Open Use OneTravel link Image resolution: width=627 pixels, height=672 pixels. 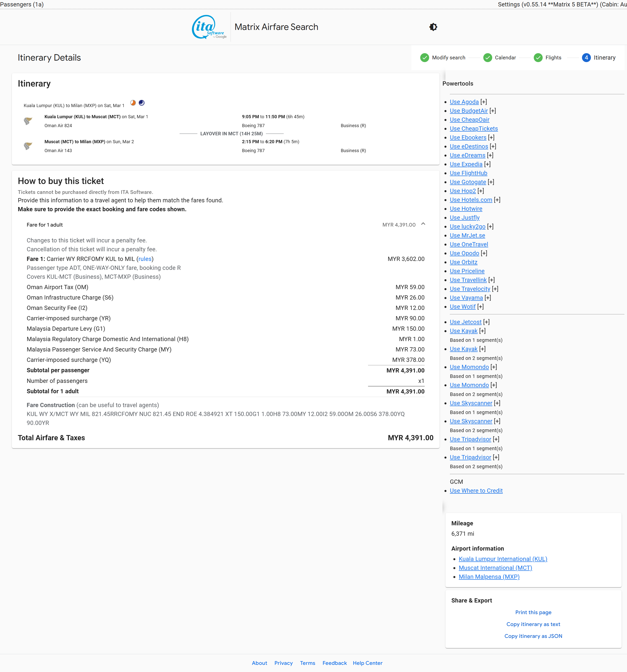[469, 244]
